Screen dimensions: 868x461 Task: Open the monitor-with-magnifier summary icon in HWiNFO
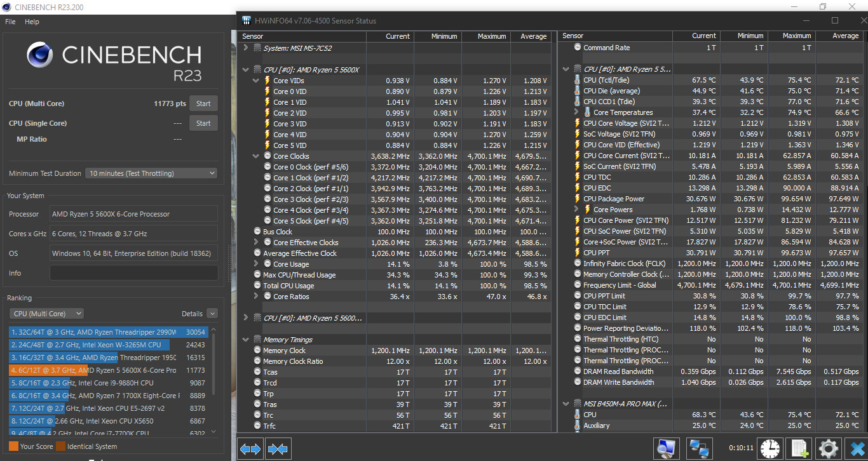pyautogui.click(x=667, y=448)
